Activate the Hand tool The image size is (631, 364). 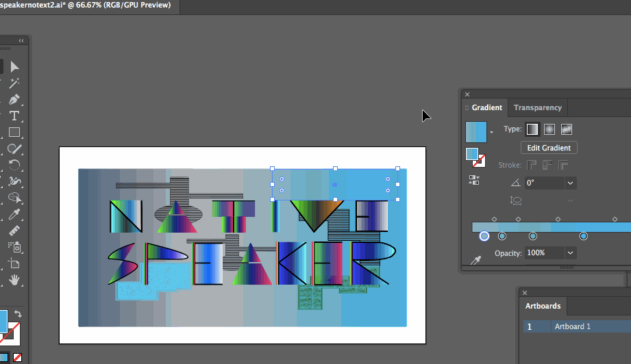click(x=14, y=281)
